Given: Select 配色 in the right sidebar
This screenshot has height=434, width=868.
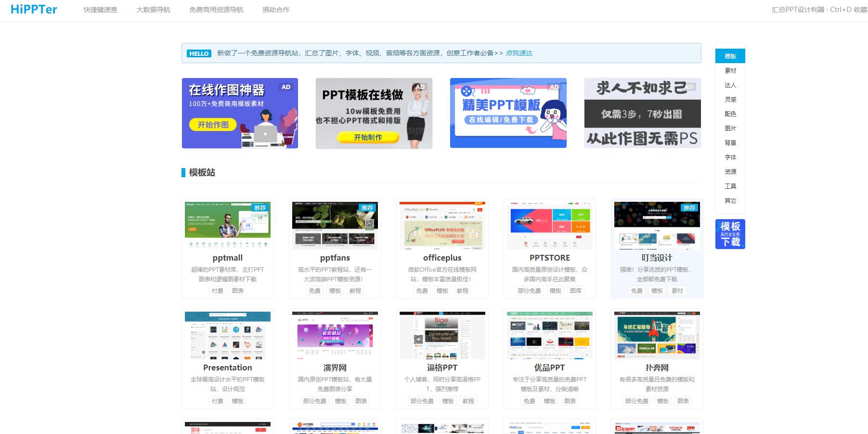Looking at the screenshot, I should [x=730, y=114].
